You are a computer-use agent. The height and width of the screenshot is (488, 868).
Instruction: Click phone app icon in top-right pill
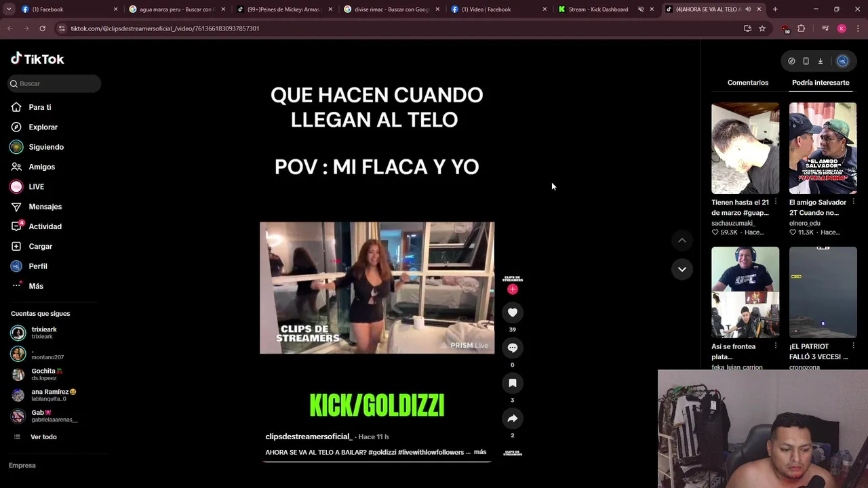click(806, 61)
